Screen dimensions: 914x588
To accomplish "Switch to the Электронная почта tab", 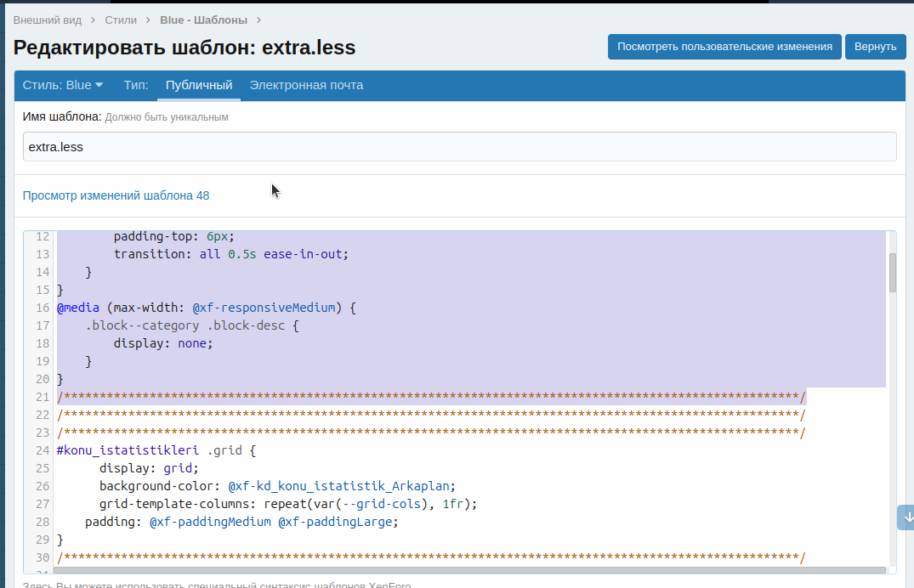I will click(306, 85).
